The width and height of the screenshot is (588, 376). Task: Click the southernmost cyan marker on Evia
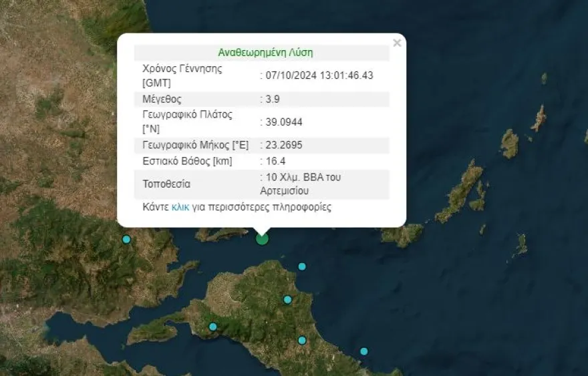tap(302, 340)
